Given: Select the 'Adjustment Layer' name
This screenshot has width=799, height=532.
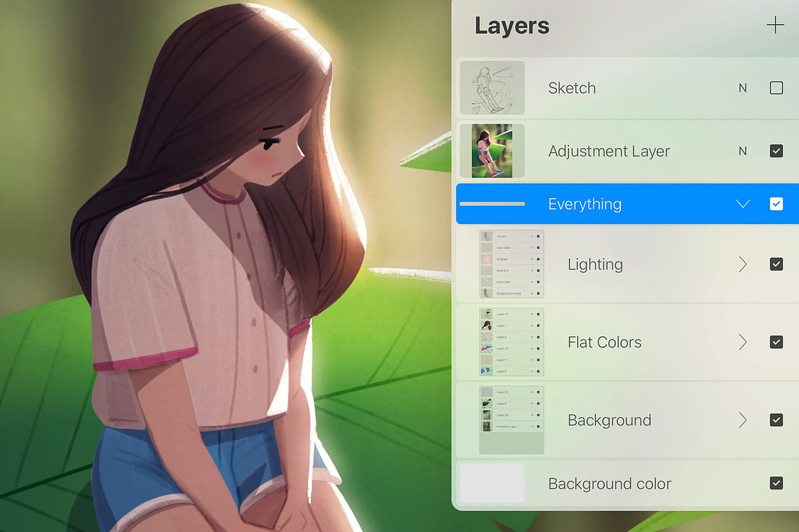Looking at the screenshot, I should (x=609, y=151).
